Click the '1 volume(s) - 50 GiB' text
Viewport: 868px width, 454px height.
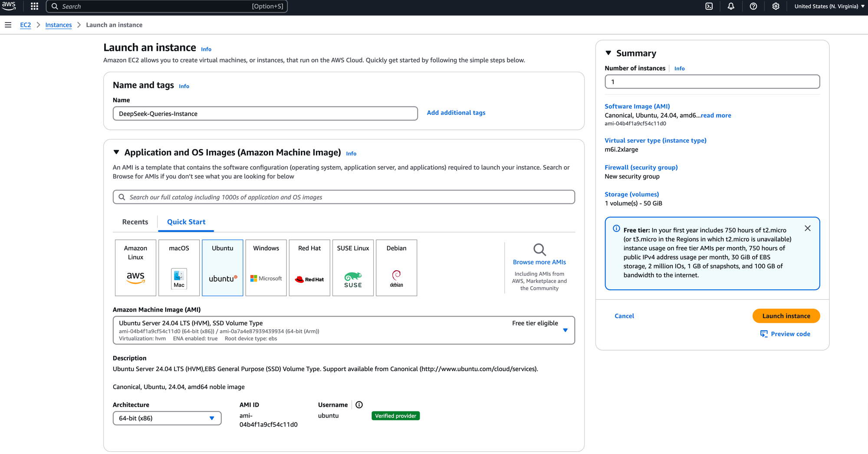[633, 203]
